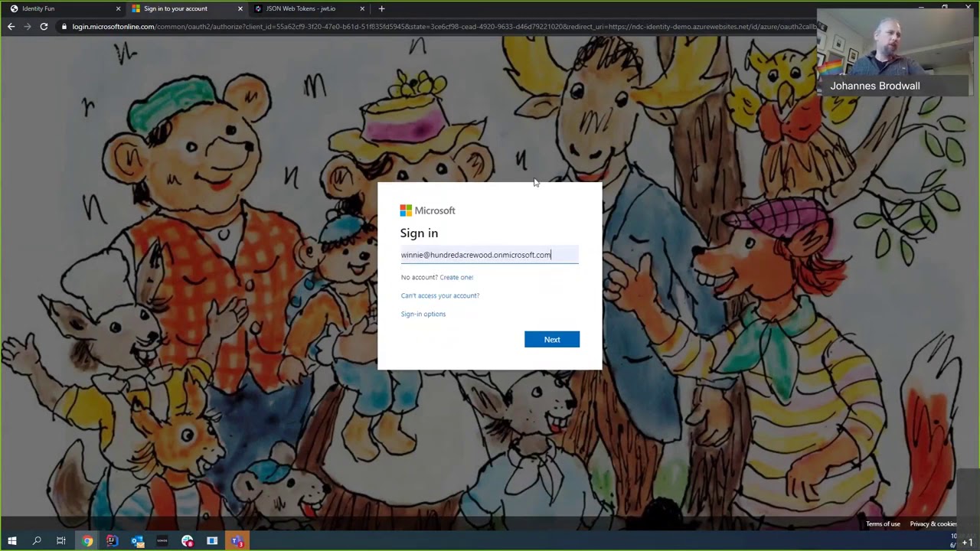Viewport: 980px width, 551px height.
Task: Open Can't access your account? link
Action: pyautogui.click(x=440, y=295)
